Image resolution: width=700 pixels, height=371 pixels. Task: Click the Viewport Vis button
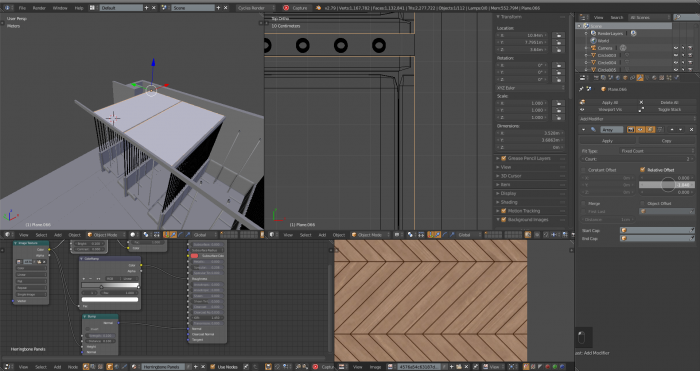608,109
